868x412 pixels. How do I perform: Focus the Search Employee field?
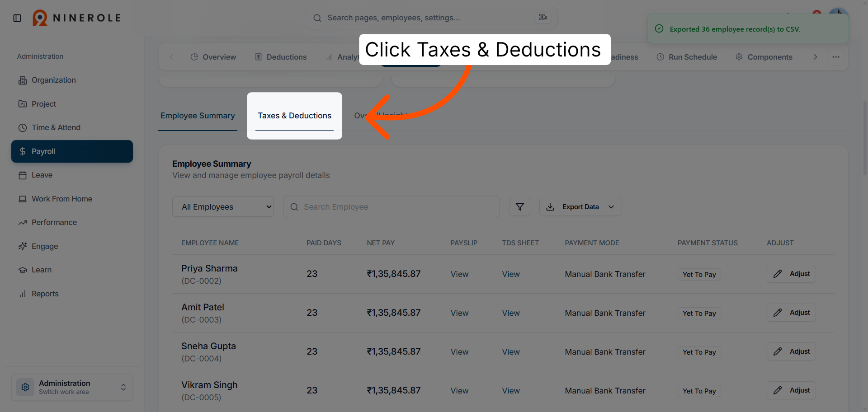392,207
